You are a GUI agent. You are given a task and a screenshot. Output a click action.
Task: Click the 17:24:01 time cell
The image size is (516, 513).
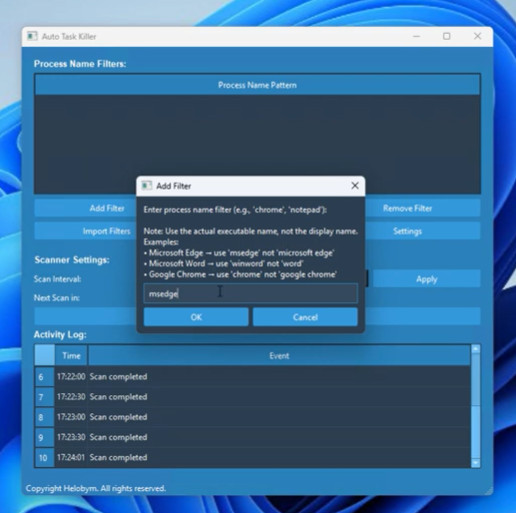(71, 457)
